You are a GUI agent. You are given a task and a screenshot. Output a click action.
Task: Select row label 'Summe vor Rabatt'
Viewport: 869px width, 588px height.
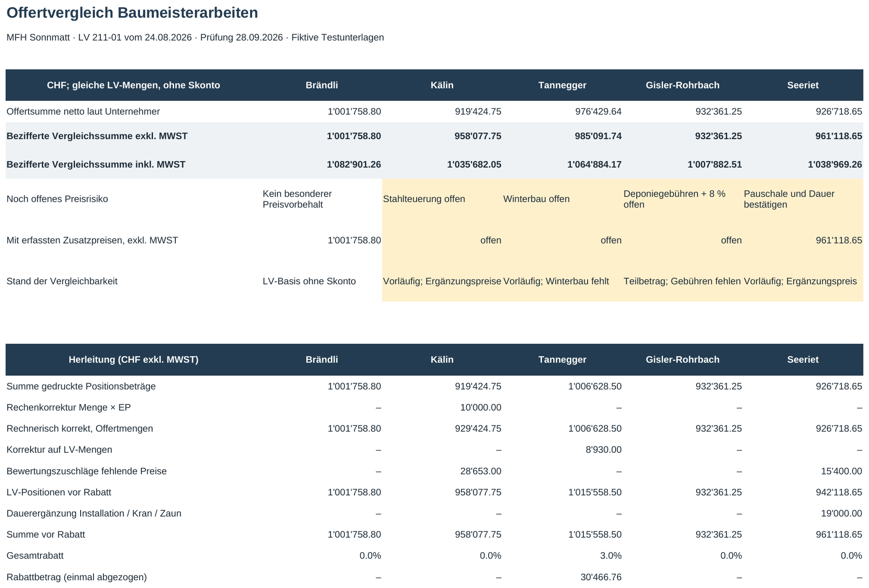point(46,535)
